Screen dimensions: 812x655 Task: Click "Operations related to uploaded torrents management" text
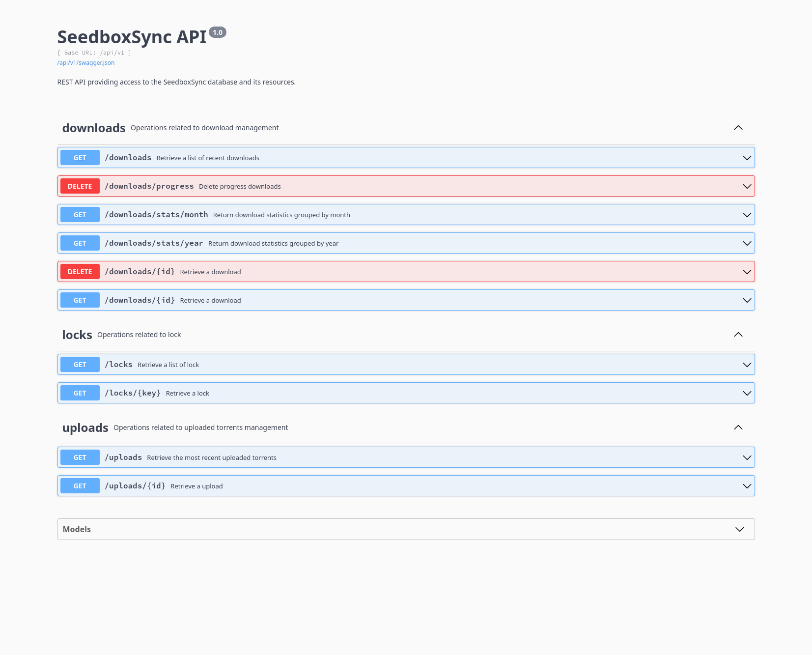pyautogui.click(x=200, y=427)
